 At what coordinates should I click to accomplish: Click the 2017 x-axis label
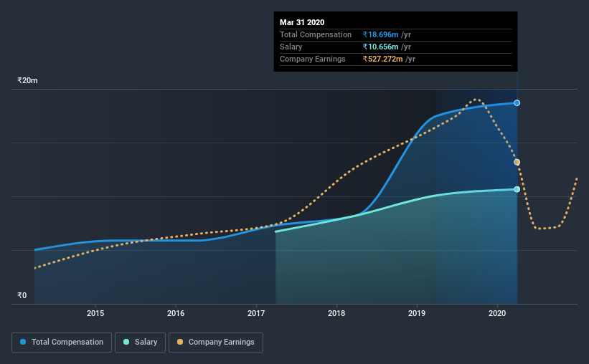coord(256,313)
